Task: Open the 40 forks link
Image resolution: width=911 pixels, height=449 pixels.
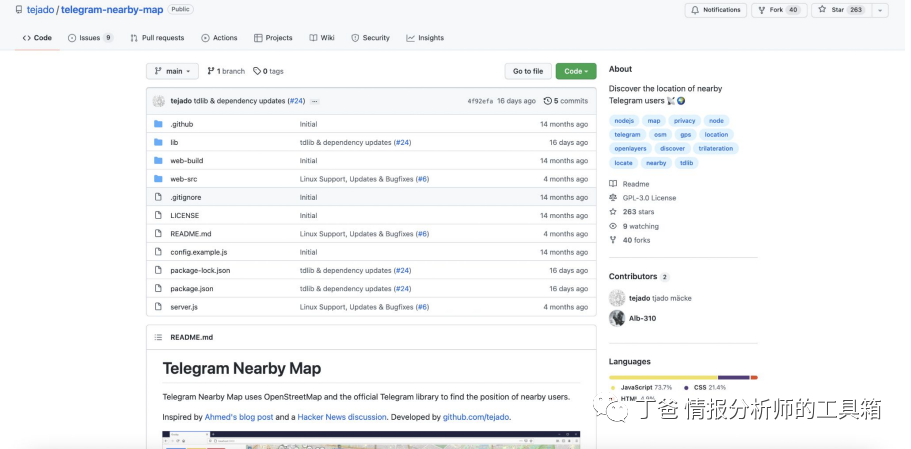Action: [x=636, y=240]
